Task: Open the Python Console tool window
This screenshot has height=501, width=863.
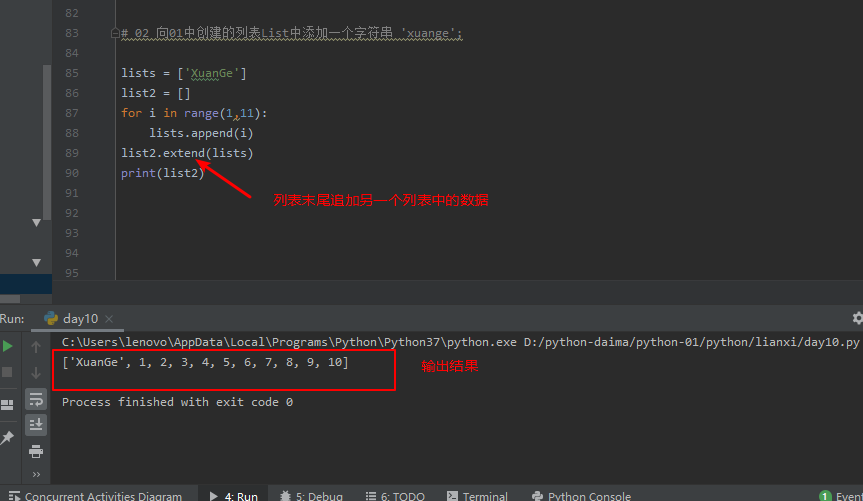Action: [x=582, y=495]
